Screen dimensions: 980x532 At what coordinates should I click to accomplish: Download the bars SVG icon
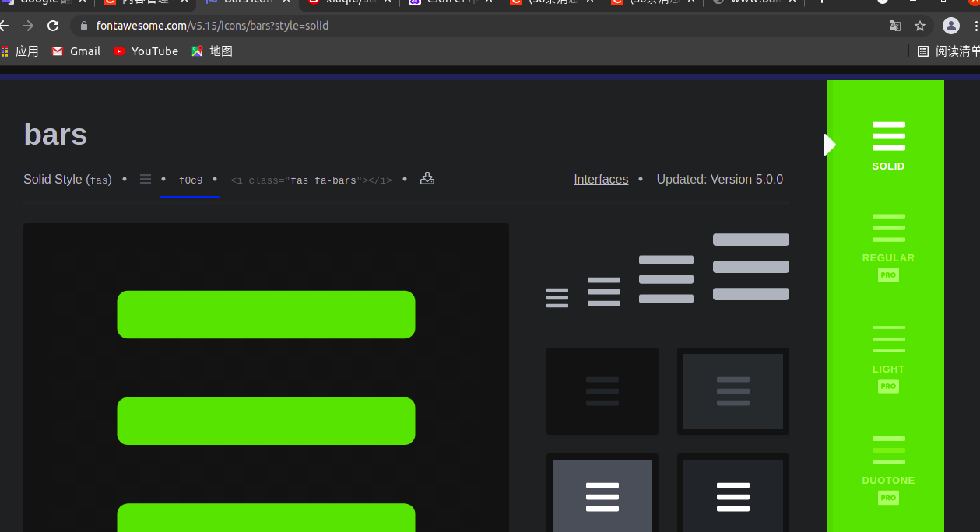(x=427, y=179)
